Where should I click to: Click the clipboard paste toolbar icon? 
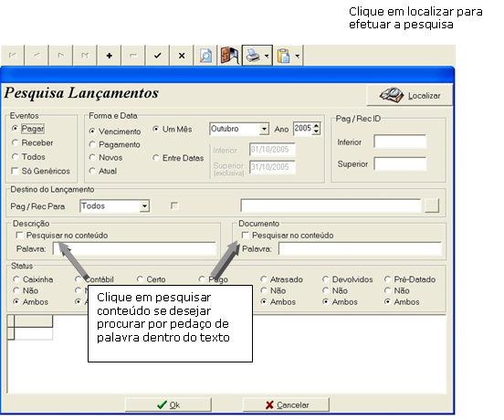[x=283, y=56]
